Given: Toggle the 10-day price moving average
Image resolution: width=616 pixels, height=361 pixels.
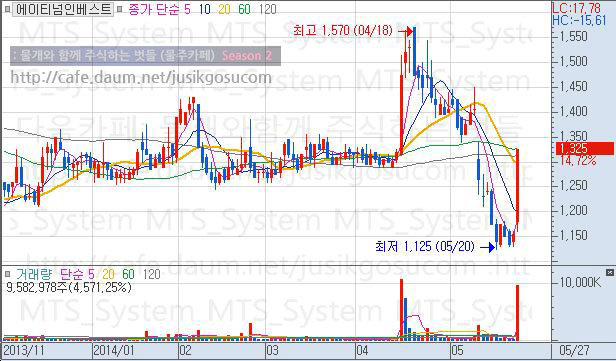Looking at the screenshot, I should pos(204,9).
